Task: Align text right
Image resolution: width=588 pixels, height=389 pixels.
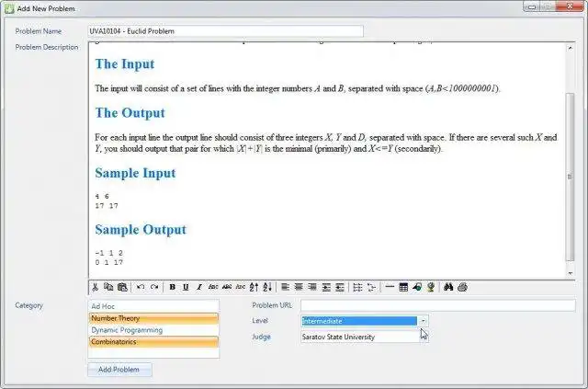Action: click(x=312, y=287)
